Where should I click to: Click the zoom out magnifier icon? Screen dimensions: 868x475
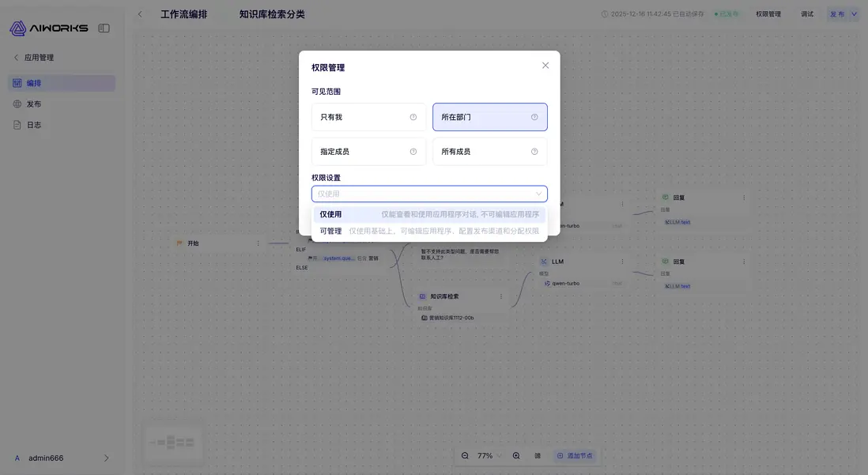[x=464, y=455]
